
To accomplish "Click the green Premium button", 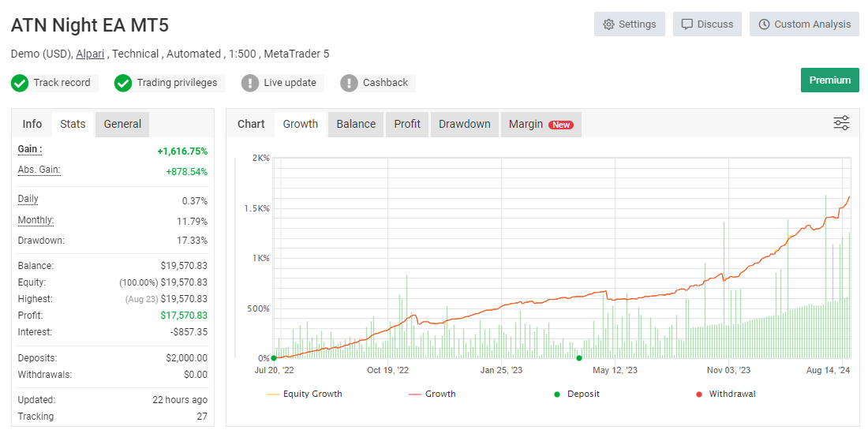I will [x=829, y=80].
